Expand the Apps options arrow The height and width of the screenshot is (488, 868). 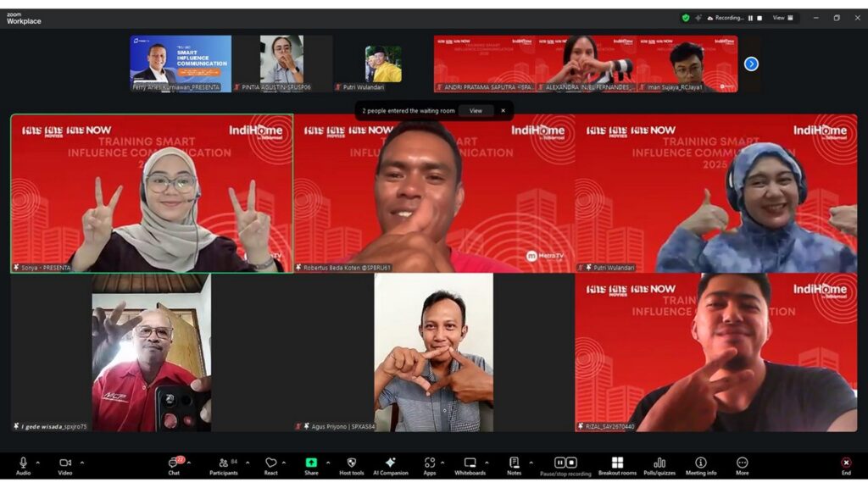tap(442, 463)
